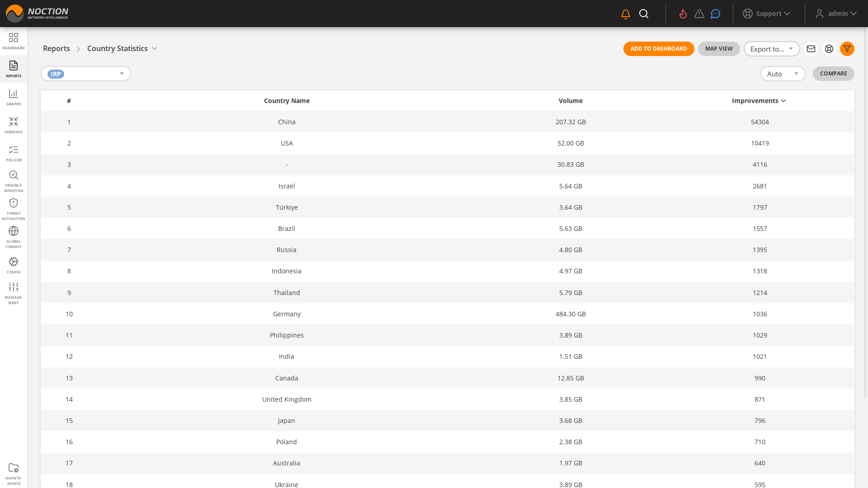The image size is (868, 488).
Task: Click the Add to Dashboard button
Action: pyautogui.click(x=659, y=49)
